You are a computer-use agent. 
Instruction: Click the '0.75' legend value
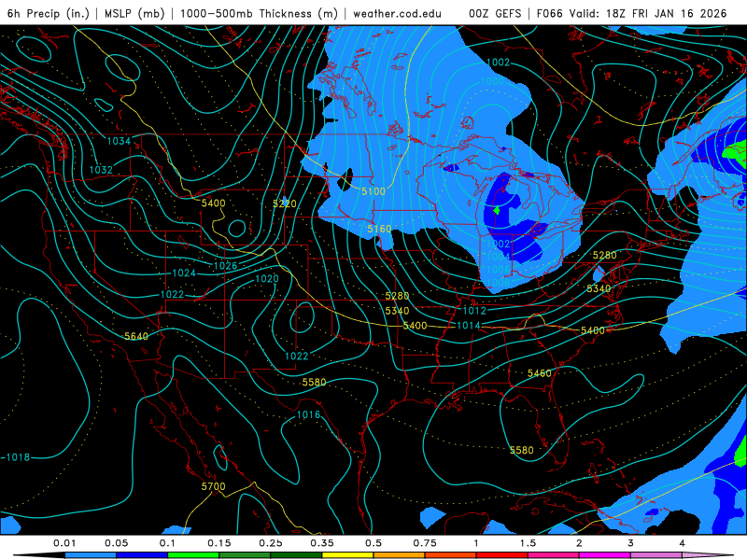point(425,543)
